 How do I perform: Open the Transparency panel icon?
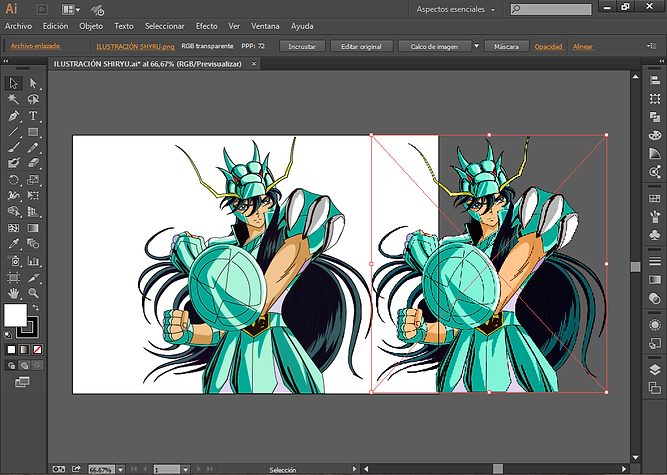[x=655, y=298]
